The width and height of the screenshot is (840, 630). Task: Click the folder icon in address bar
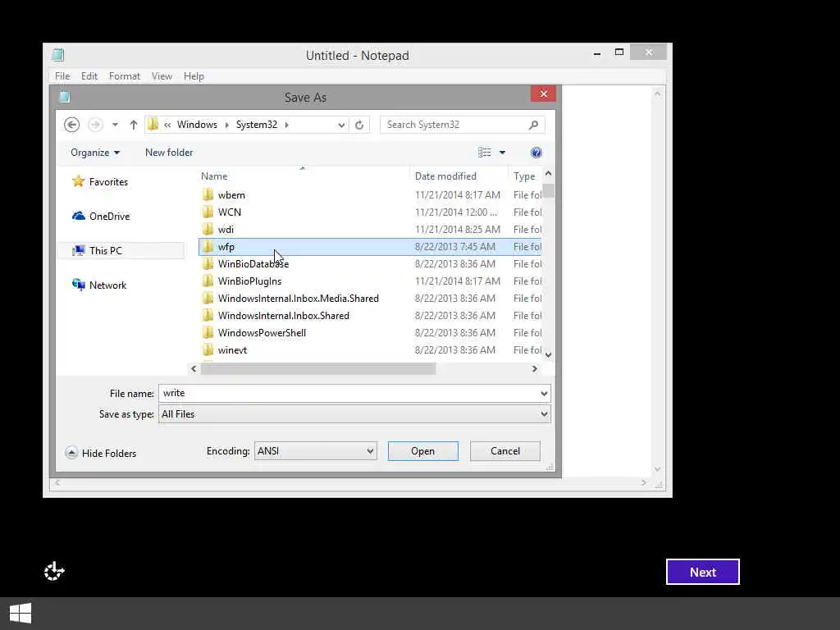point(153,125)
